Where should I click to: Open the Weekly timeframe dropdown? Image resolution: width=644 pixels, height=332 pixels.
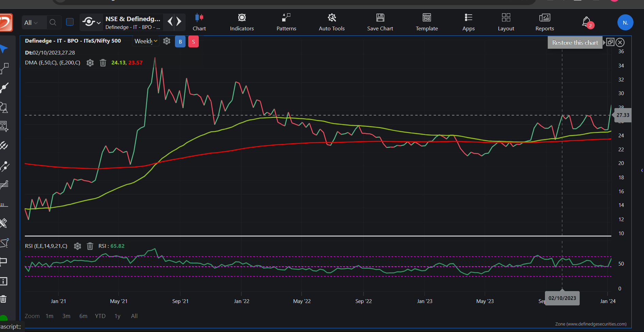tap(146, 41)
